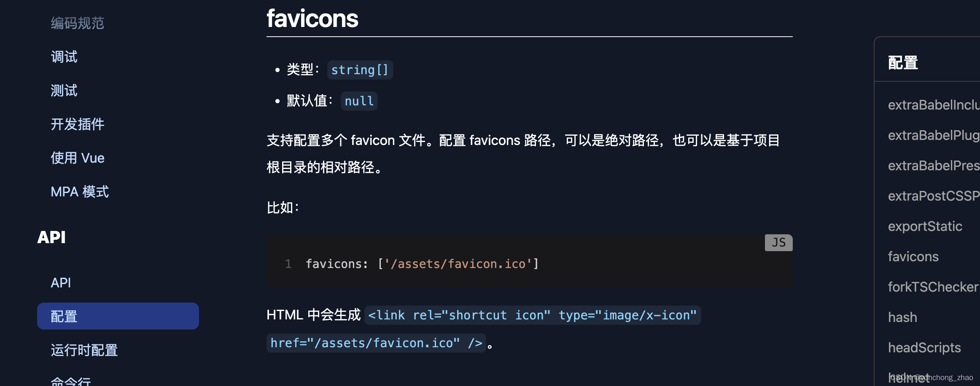Open the extraBabelPresets config entry
980x386 pixels.
click(x=933, y=165)
